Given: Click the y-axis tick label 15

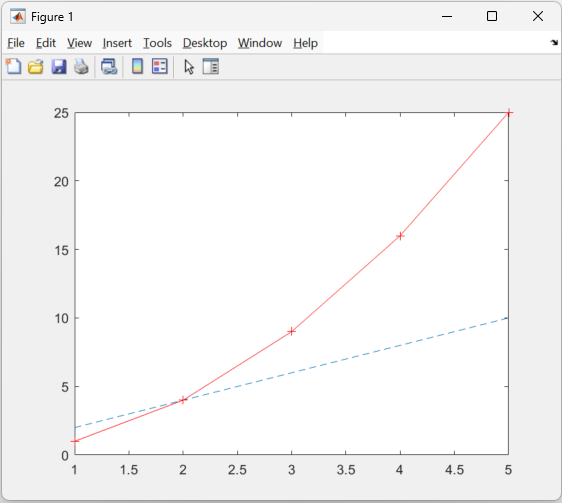Looking at the screenshot, I should tap(61, 250).
